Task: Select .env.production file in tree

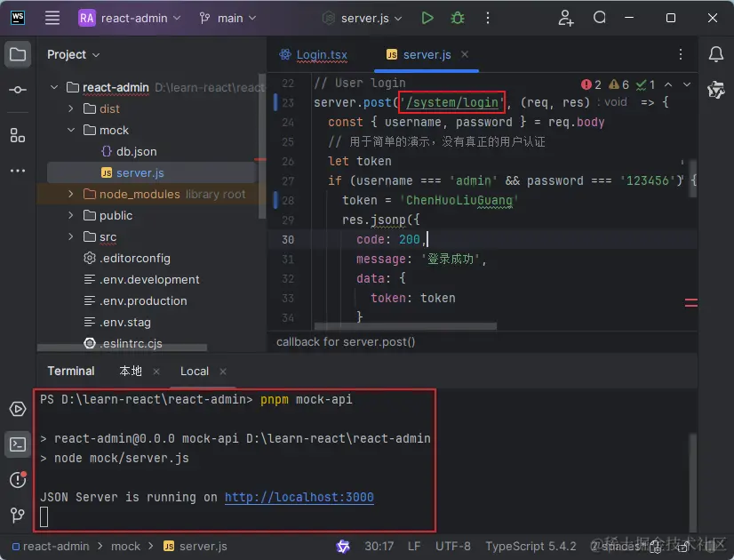Action: 135,300
